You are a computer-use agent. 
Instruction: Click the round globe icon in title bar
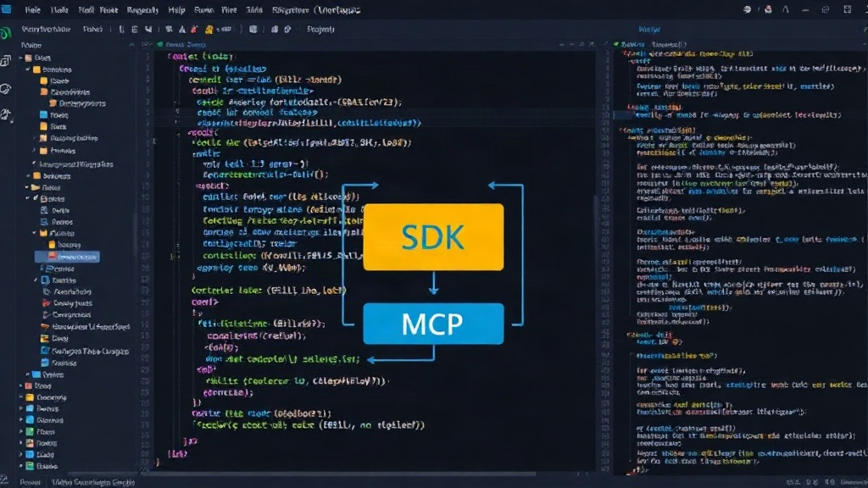(748, 9)
